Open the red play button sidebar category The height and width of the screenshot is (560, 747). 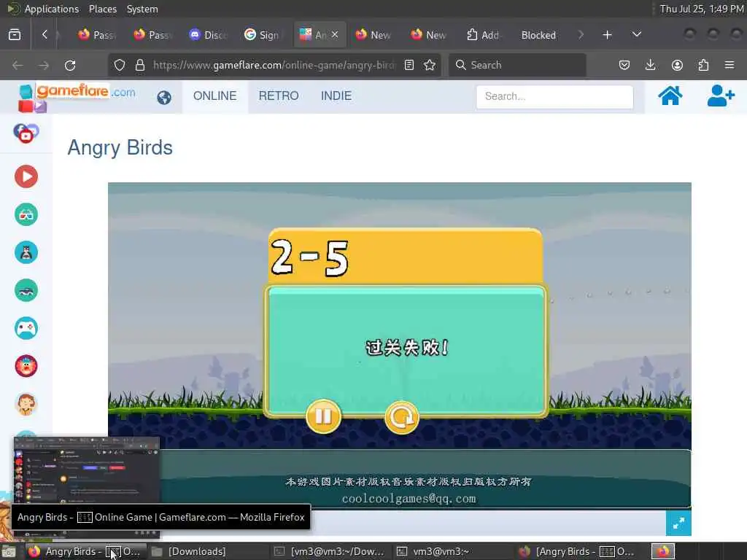point(26,176)
